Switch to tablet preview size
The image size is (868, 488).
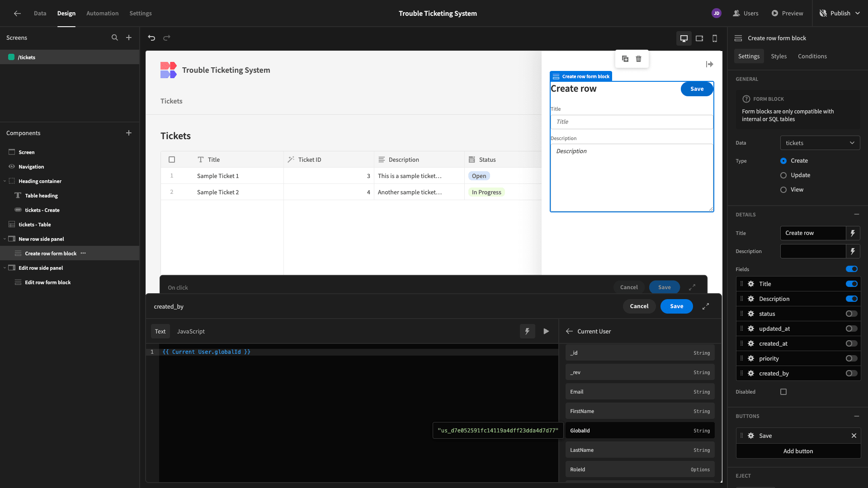click(x=699, y=38)
